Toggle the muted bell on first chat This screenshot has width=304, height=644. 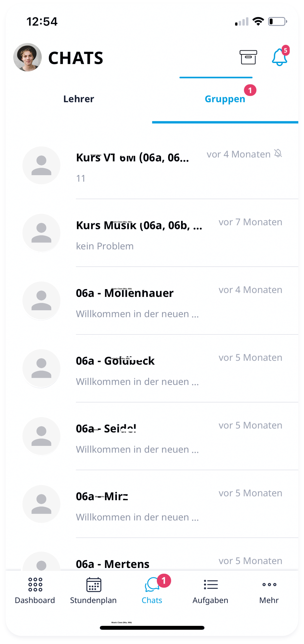[278, 153]
